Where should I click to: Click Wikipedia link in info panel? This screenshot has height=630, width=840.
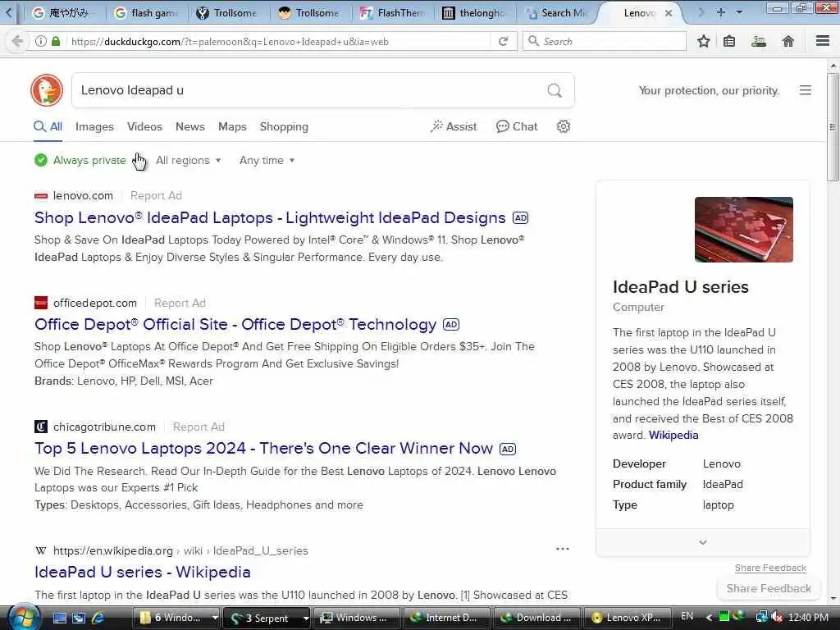coord(673,435)
